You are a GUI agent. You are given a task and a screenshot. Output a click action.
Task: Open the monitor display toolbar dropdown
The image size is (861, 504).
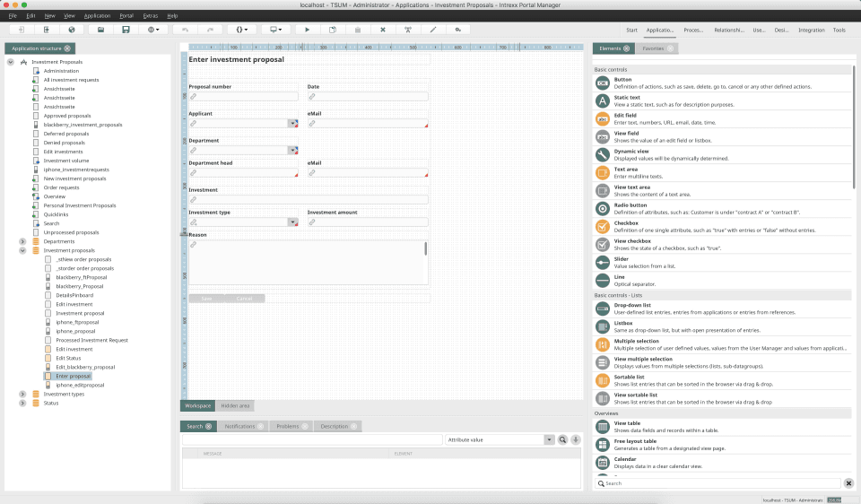coord(275,30)
